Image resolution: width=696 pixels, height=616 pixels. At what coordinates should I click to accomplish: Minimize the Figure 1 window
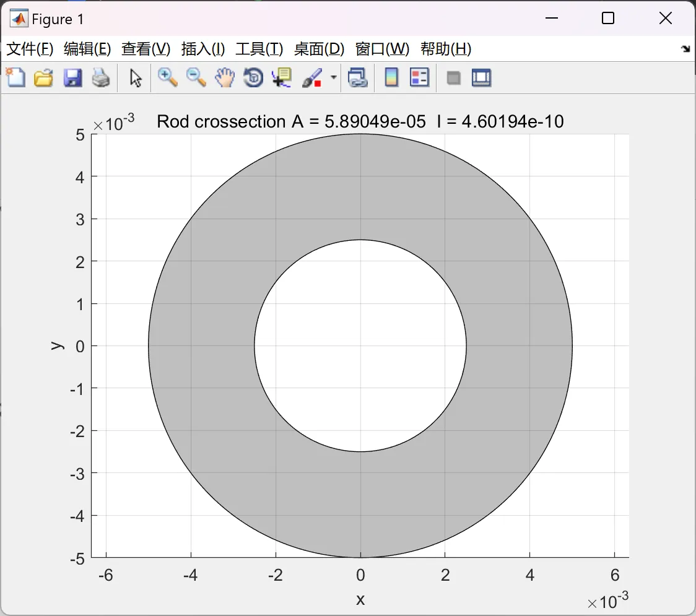[x=551, y=18]
